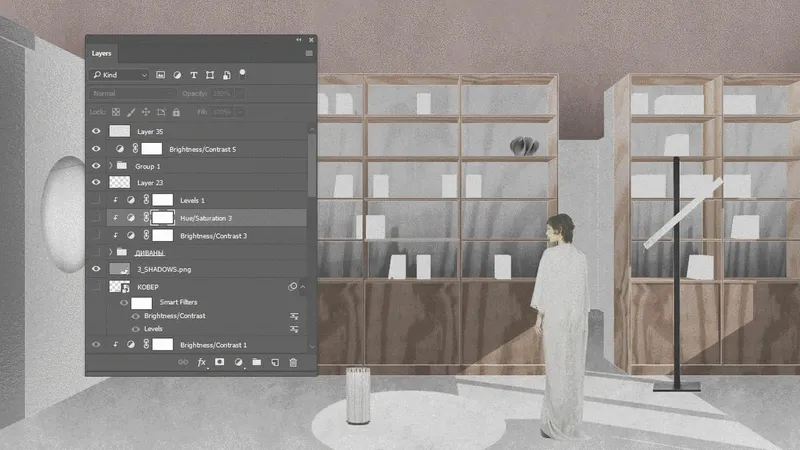This screenshot has height=450, width=800.
Task: Expand Group 1 folder chevron
Action: point(111,166)
